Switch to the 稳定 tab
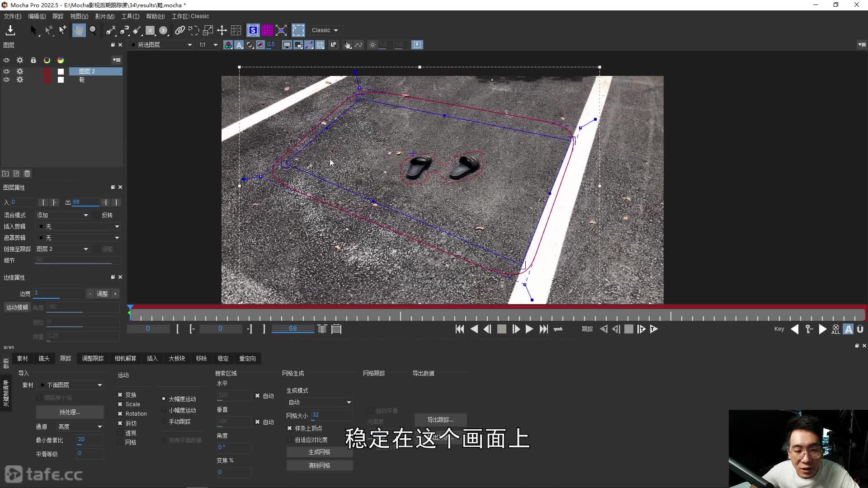The image size is (868, 488). (x=223, y=358)
